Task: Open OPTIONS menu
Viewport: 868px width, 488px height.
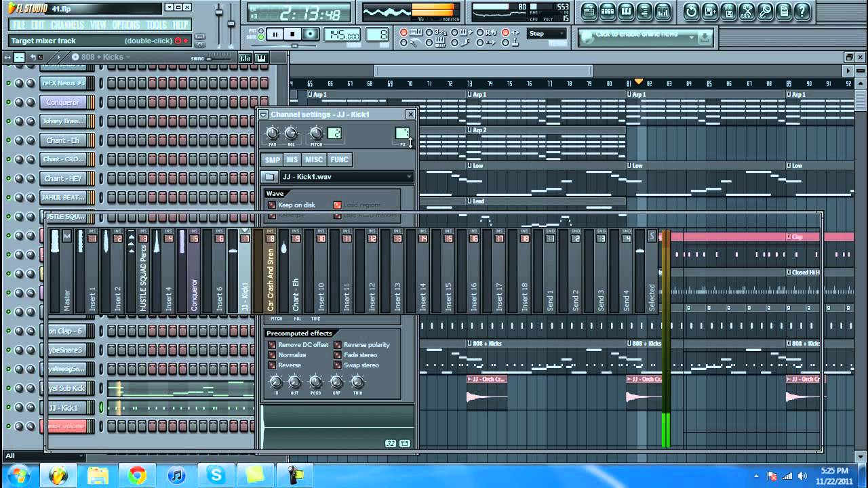Action: pyautogui.click(x=126, y=25)
